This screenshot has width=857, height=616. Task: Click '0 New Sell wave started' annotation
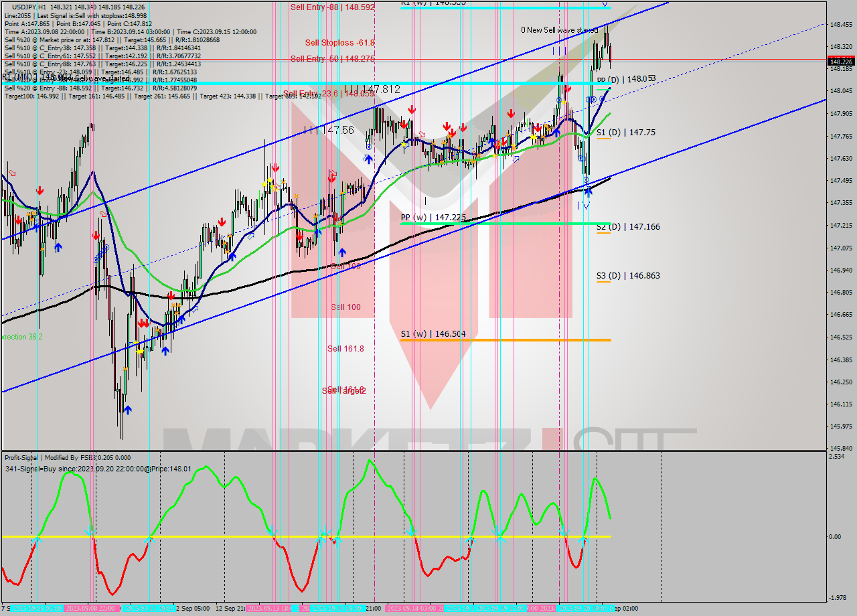tap(560, 30)
